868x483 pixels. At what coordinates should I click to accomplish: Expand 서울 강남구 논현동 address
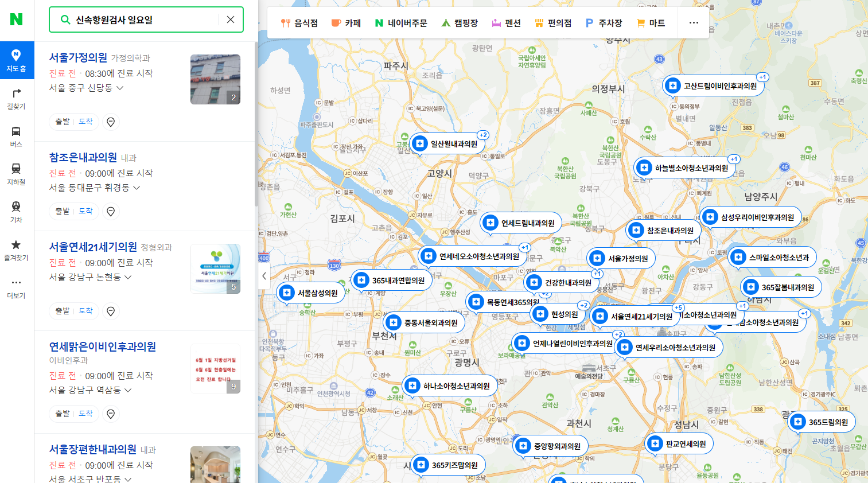point(91,277)
